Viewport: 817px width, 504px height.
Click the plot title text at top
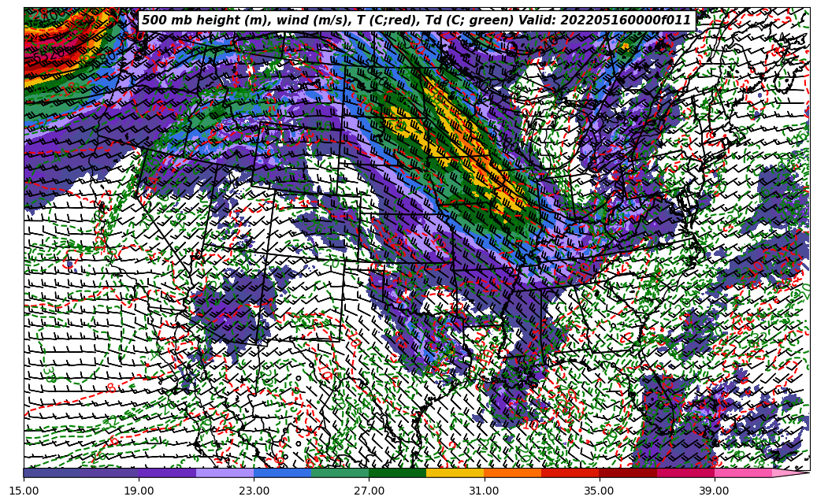point(416,20)
